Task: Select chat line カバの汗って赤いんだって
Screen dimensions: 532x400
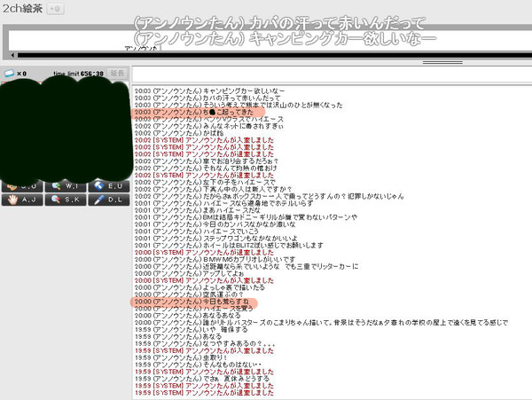Action: click(207, 98)
